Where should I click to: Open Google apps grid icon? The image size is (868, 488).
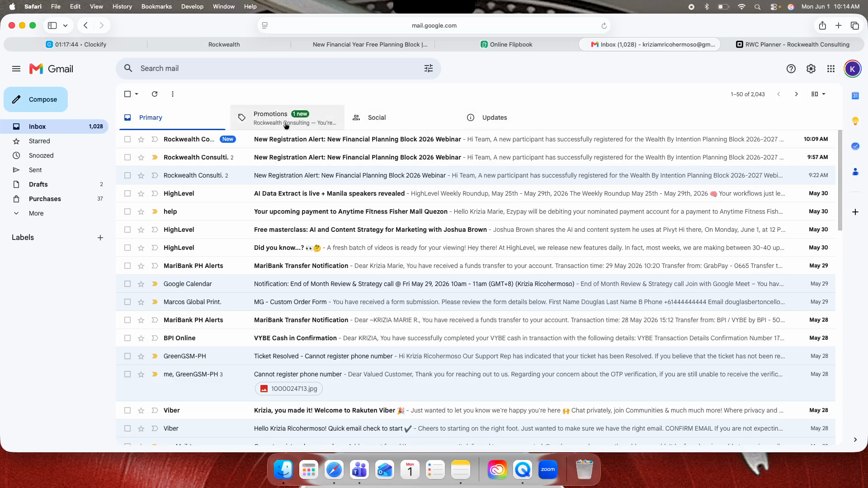(x=831, y=69)
